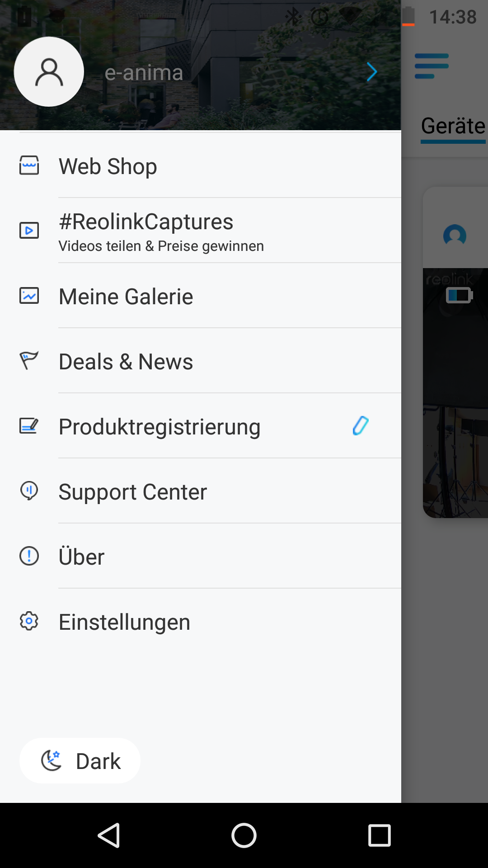Click the Web Shop store icon
The image size is (488, 868).
coord(29,165)
